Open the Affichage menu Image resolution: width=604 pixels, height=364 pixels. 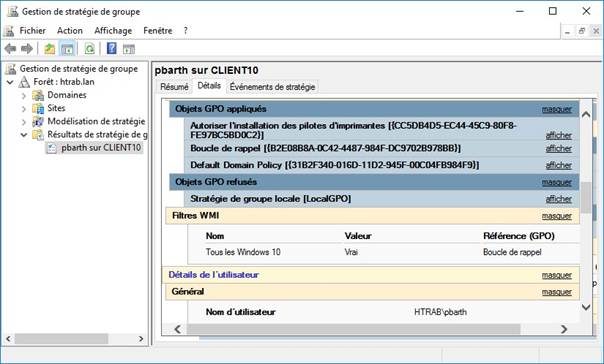point(113,31)
